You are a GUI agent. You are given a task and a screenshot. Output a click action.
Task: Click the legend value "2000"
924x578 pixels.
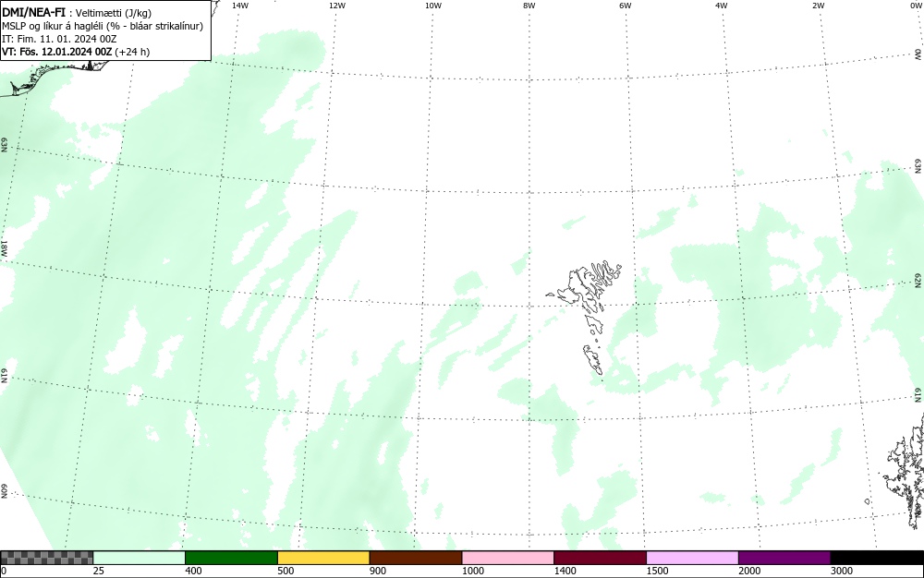tap(749, 571)
